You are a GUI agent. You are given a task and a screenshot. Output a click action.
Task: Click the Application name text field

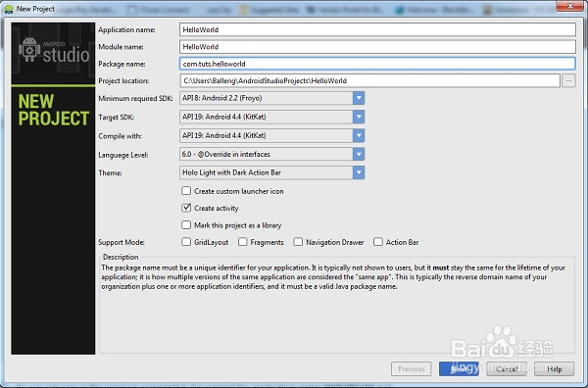377,29
